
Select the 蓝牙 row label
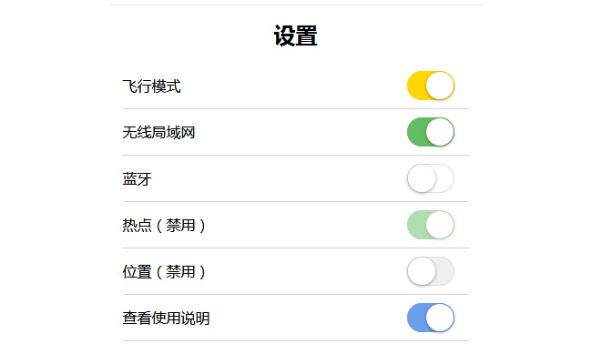[138, 179]
